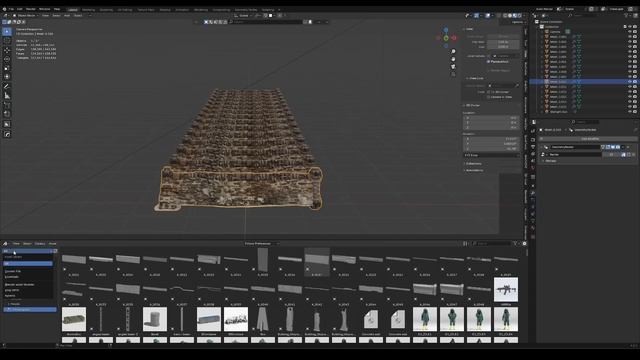The width and height of the screenshot is (640, 360).
Task: Open the File menu
Action: [11, 9]
